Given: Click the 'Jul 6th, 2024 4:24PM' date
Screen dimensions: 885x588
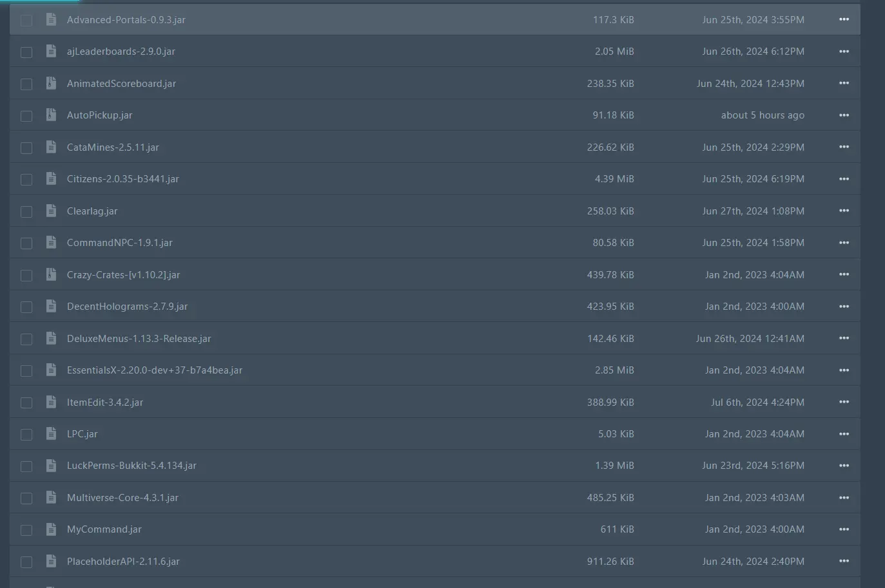Looking at the screenshot, I should (x=757, y=403).
